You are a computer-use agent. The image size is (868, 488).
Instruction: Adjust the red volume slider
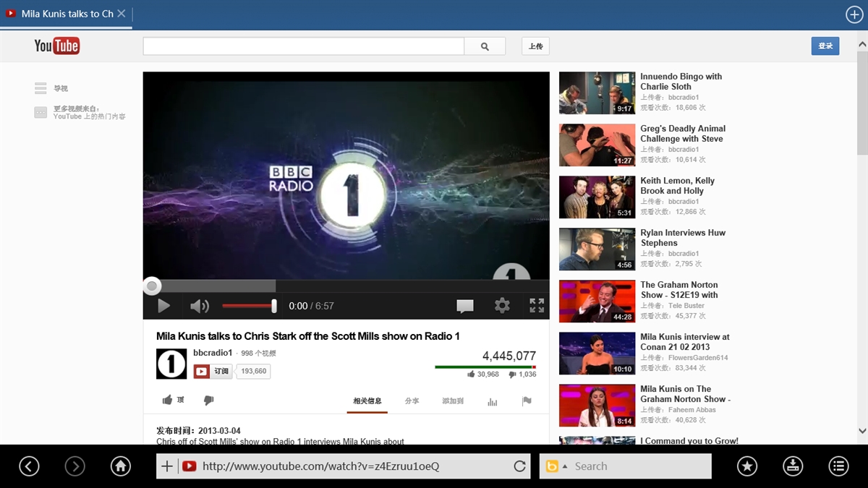(x=249, y=306)
